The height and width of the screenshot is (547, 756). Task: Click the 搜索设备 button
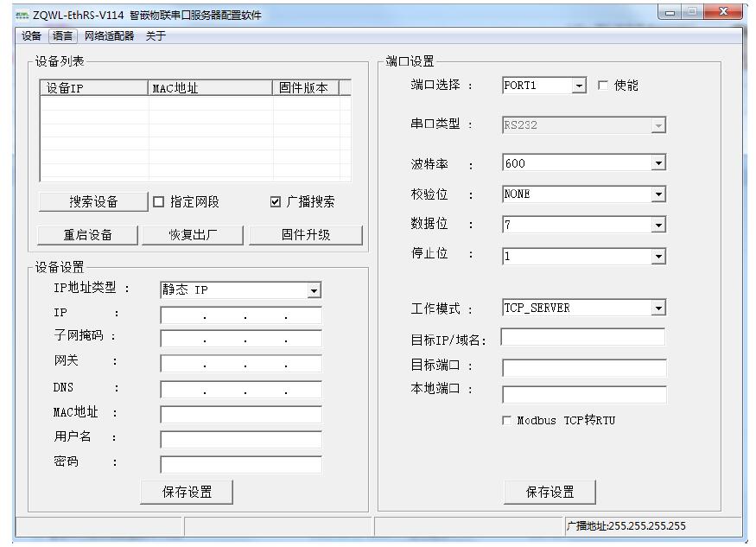[x=93, y=201]
